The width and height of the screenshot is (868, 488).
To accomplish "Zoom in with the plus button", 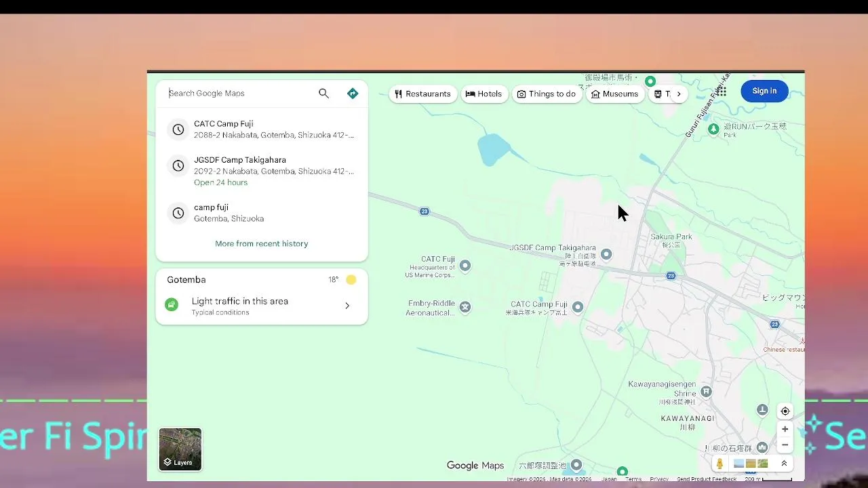I will coord(785,429).
